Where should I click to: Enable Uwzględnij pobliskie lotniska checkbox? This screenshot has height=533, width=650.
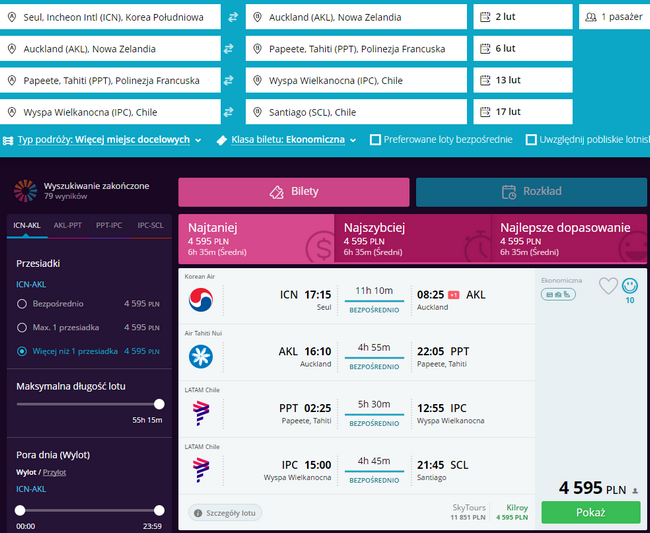pos(531,140)
